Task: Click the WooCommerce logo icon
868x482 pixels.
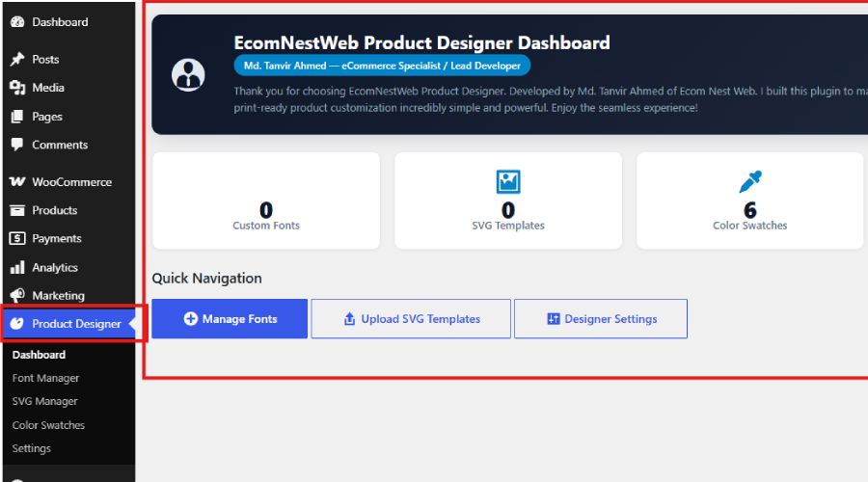Action: [x=17, y=181]
